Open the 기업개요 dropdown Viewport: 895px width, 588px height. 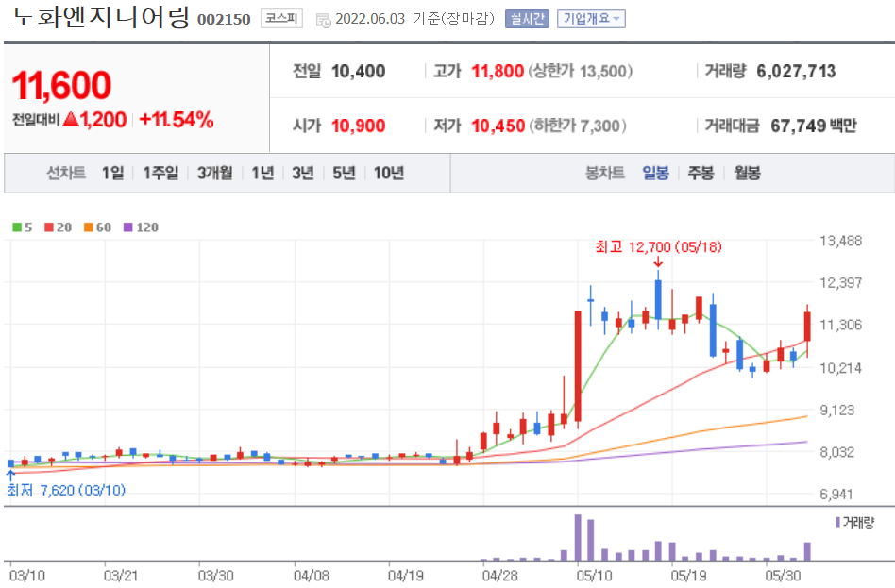(591, 19)
